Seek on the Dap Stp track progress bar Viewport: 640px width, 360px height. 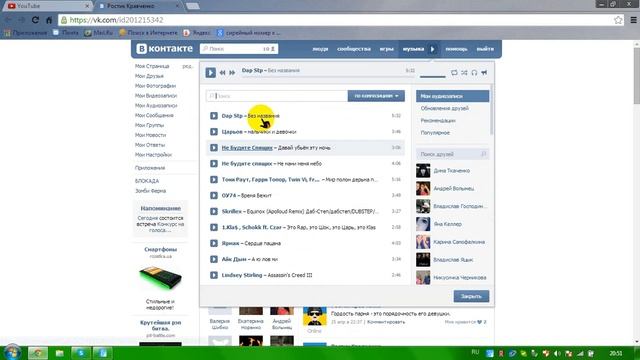(328, 76)
